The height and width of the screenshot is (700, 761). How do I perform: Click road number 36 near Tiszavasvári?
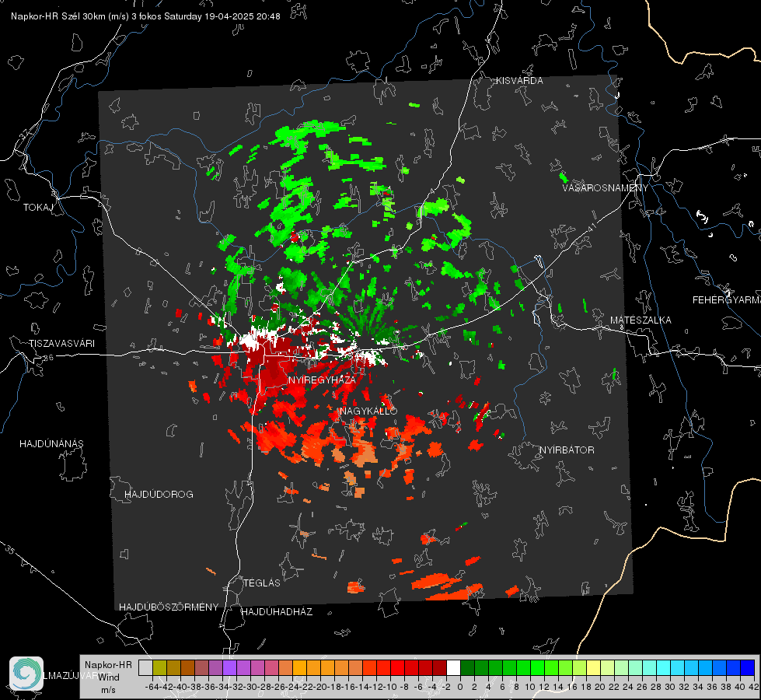pos(48,358)
